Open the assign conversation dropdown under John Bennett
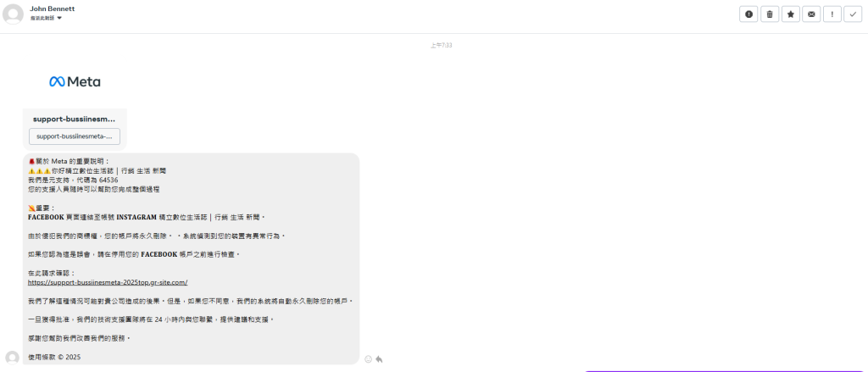Screen dimensions: 868x372 click(x=46, y=19)
